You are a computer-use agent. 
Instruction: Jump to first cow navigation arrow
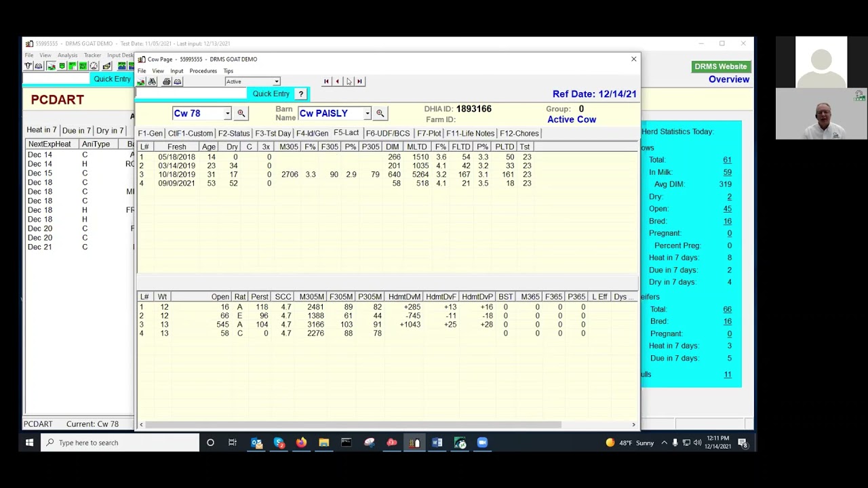point(326,81)
